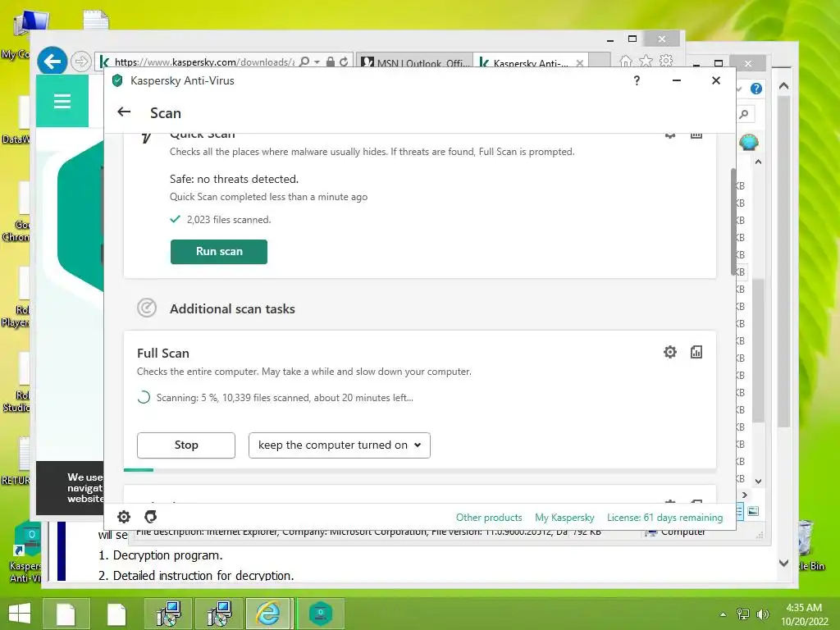Open IE favorites star

coord(646,61)
